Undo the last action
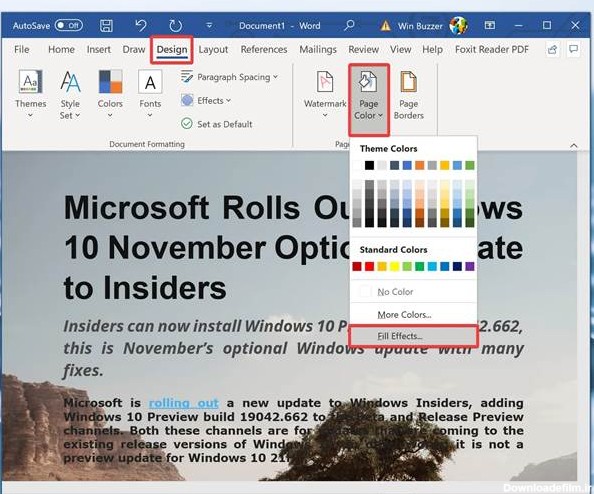 click(x=141, y=26)
